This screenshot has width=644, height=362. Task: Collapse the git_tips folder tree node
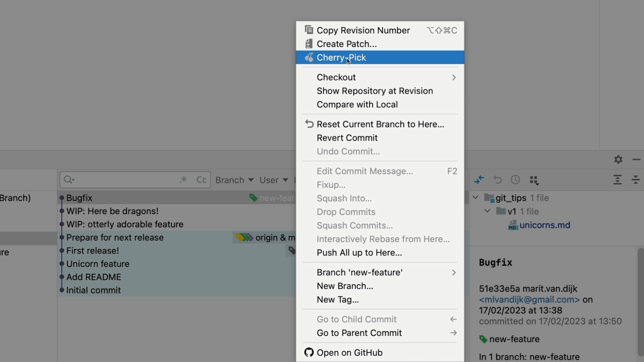[475, 198]
